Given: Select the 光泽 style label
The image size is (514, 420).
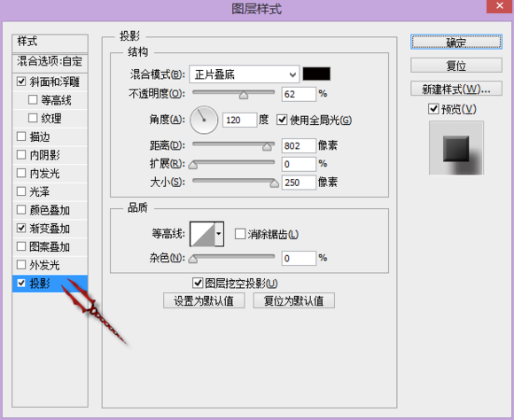Looking at the screenshot, I should pyautogui.click(x=40, y=191).
